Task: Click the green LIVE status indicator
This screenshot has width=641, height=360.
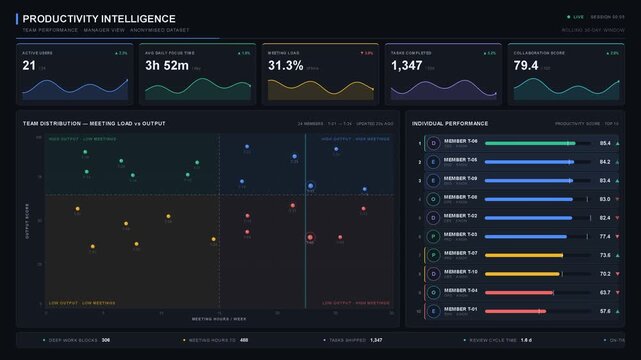Action: [575, 17]
